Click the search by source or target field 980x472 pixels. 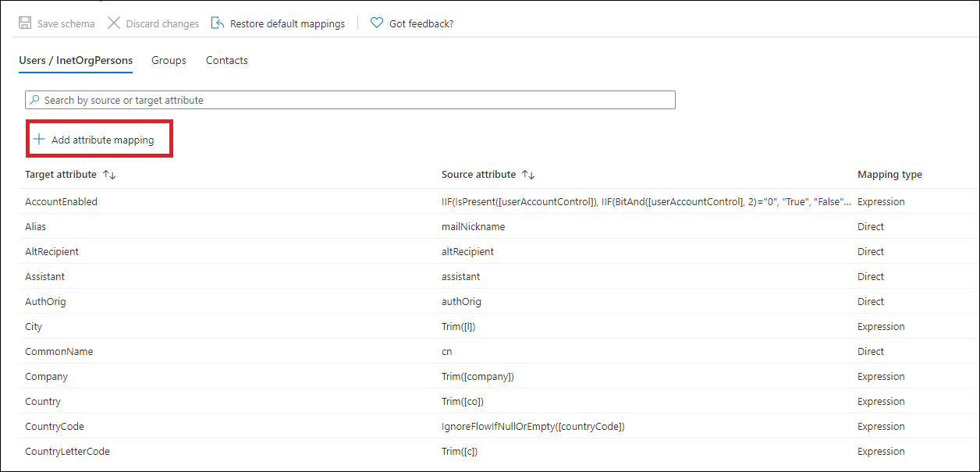pyautogui.click(x=349, y=99)
